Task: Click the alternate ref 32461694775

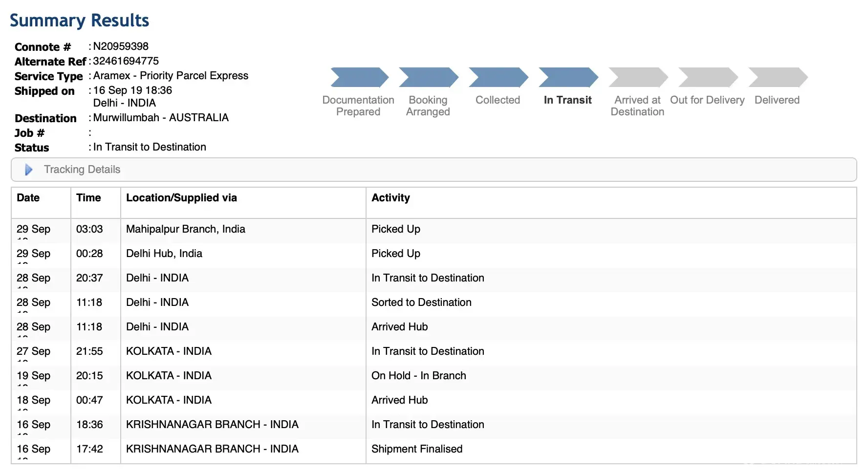Action: click(x=126, y=61)
